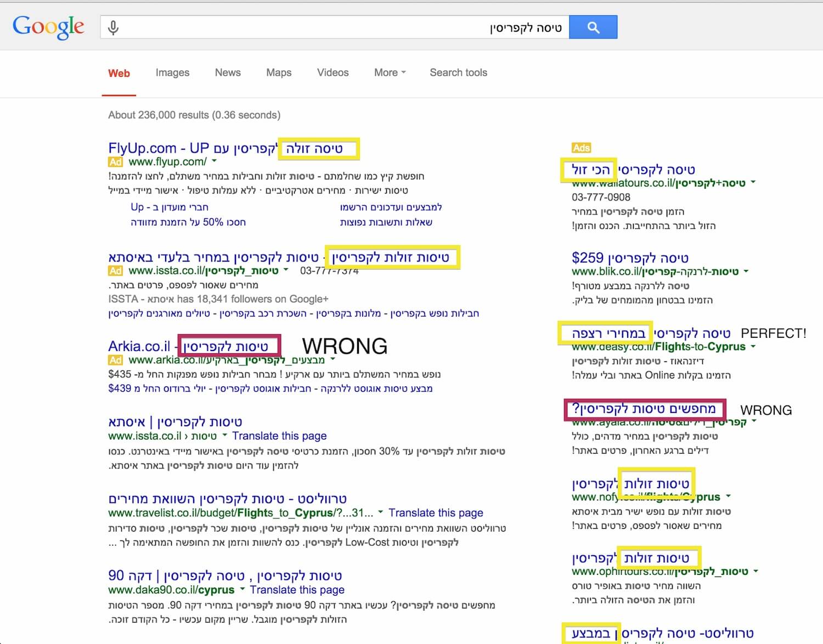Image resolution: width=823 pixels, height=644 pixels.
Task: Expand the More menu
Action: (390, 72)
